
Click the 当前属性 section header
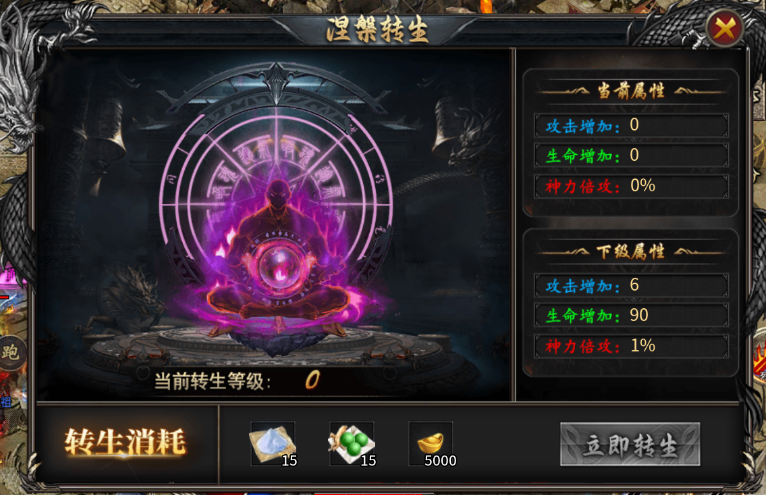click(x=630, y=91)
